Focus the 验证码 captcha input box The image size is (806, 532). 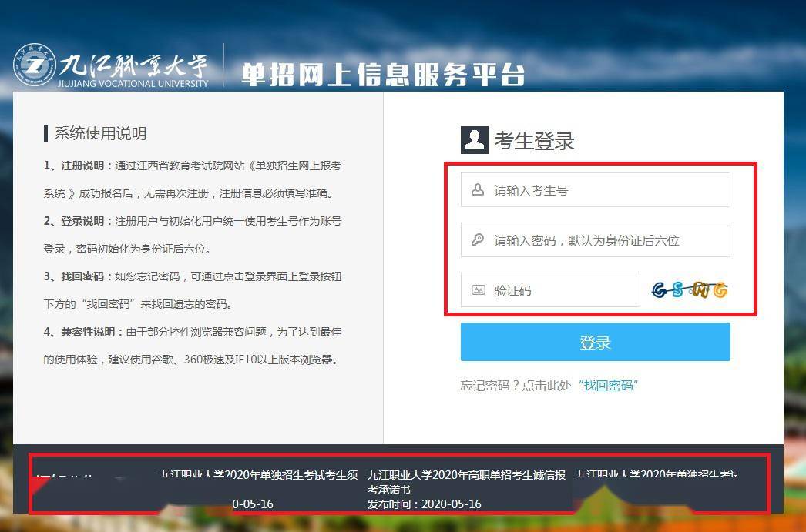click(x=550, y=290)
